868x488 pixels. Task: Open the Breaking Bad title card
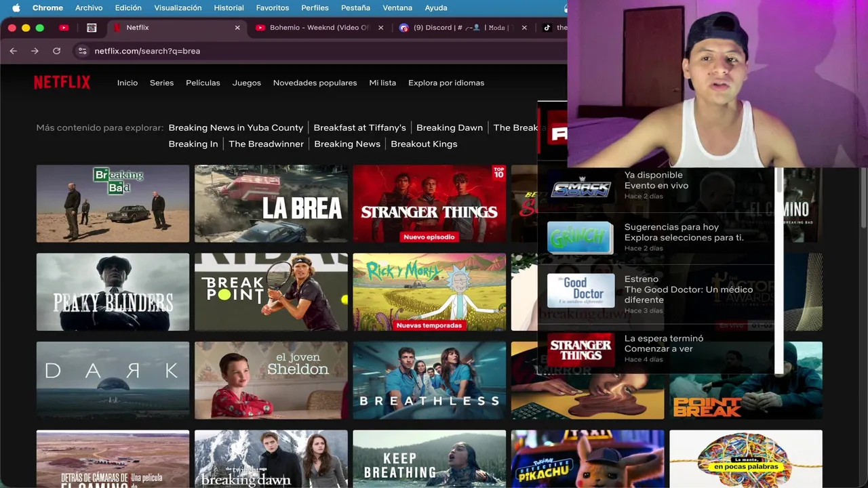click(113, 203)
